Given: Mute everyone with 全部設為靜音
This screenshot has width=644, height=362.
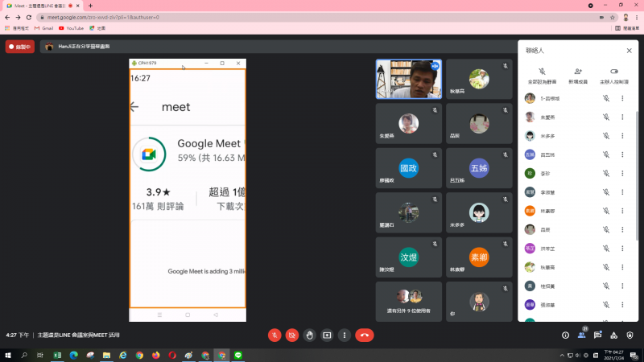Looking at the screenshot, I should 542,76.
